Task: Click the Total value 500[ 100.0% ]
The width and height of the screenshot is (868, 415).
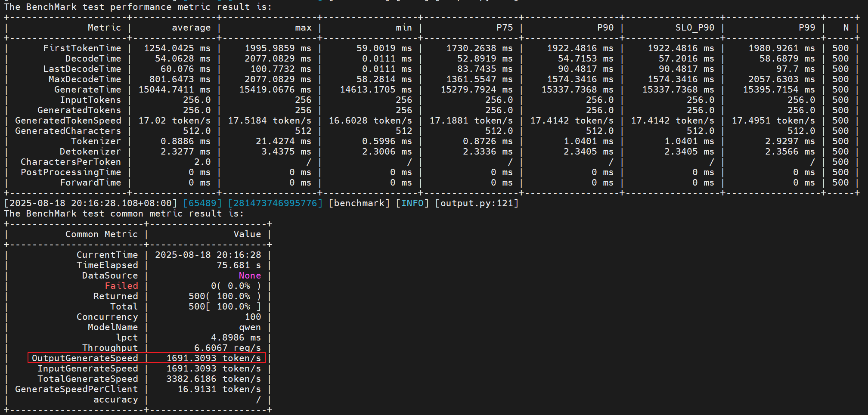Action: pos(225,307)
